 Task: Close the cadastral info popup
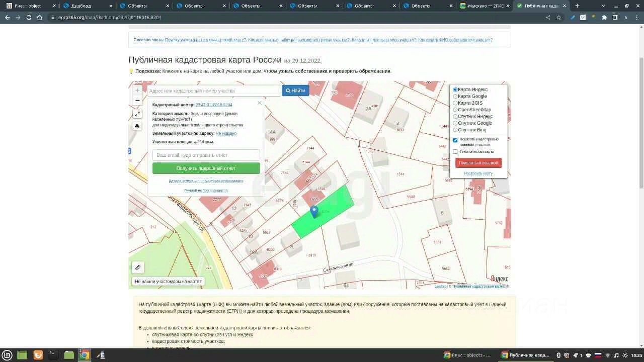[260, 103]
